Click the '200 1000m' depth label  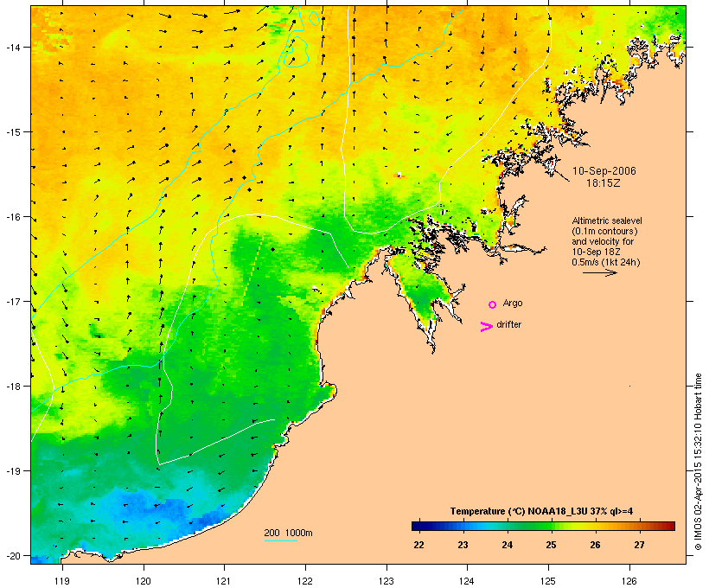pos(288,533)
